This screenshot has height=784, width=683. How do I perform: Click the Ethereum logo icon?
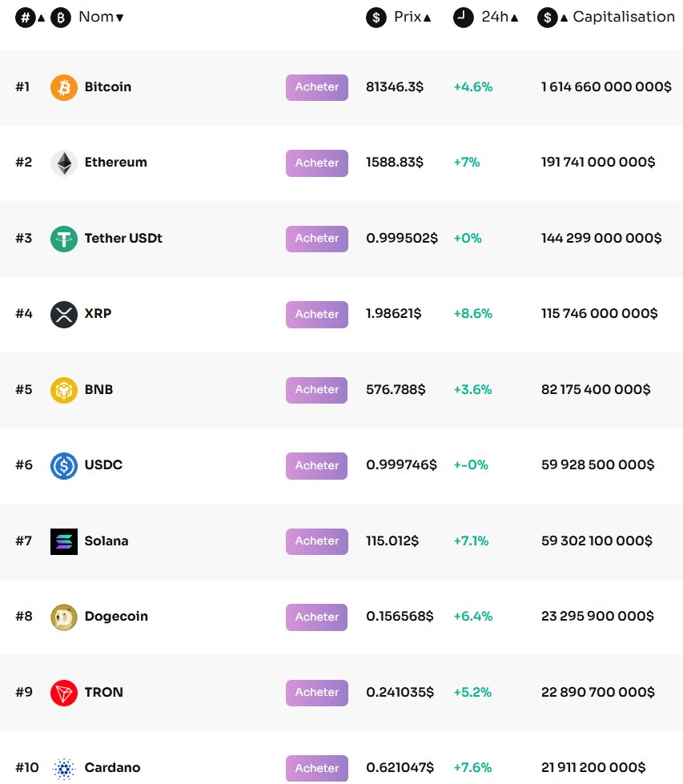(63, 163)
